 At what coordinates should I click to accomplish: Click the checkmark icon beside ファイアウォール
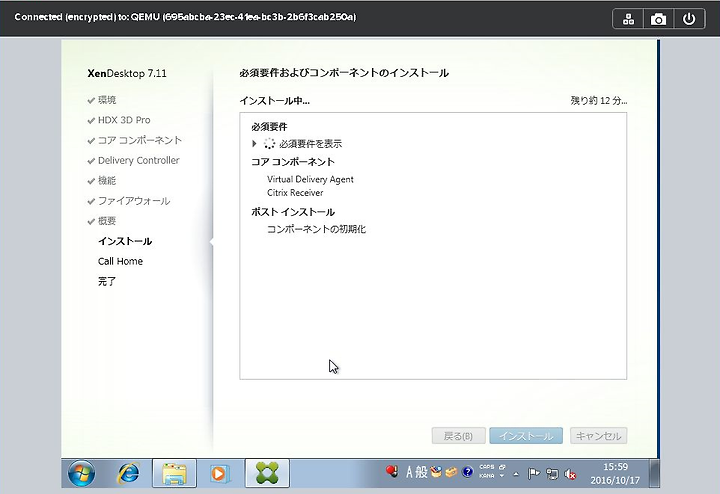point(91,202)
